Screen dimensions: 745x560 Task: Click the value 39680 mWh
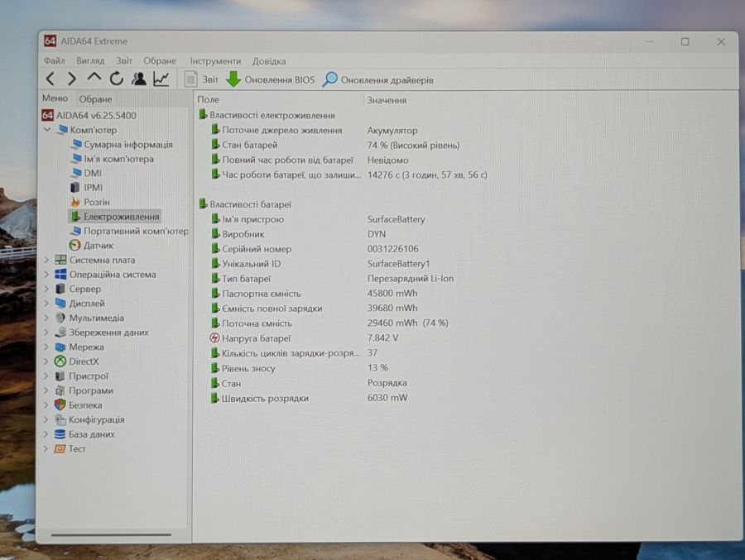(392, 309)
